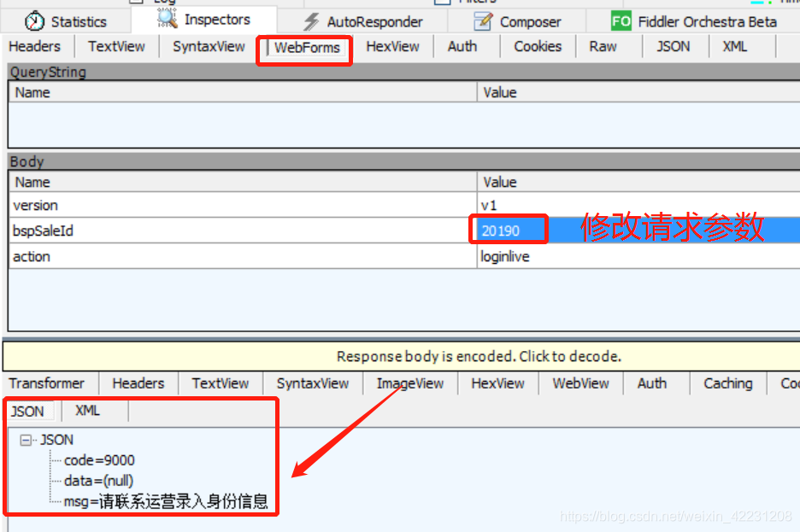Select the request Raw tab
The width and height of the screenshot is (800, 532).
tap(603, 46)
